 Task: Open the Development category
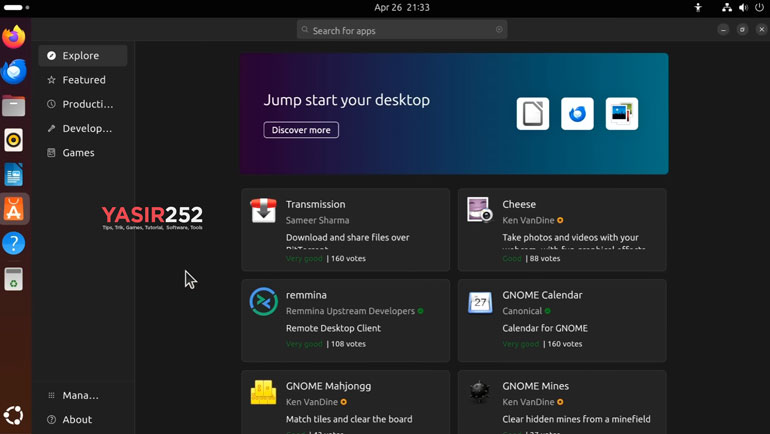click(x=82, y=128)
